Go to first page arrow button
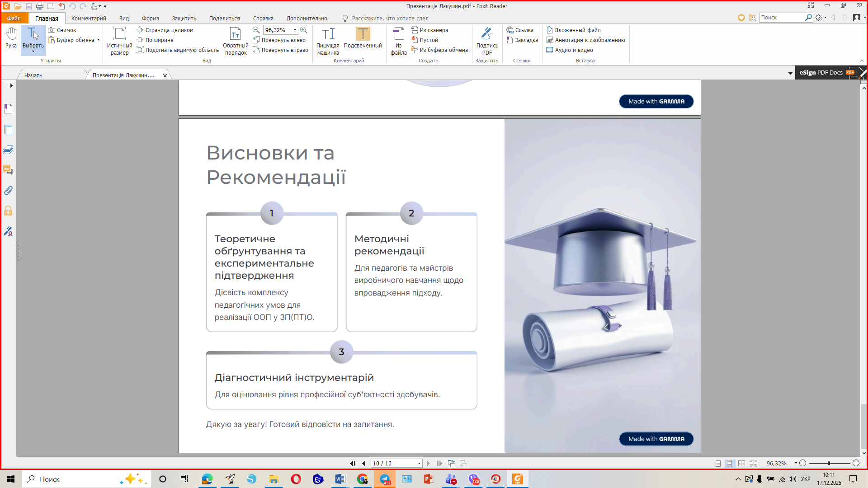The image size is (868, 488). 353,463
